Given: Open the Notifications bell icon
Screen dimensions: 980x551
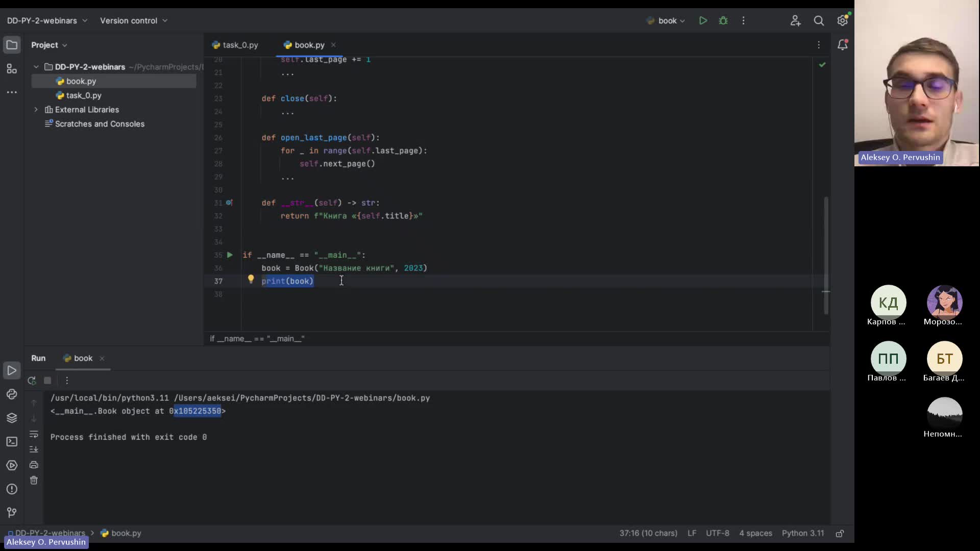Looking at the screenshot, I should (x=842, y=45).
